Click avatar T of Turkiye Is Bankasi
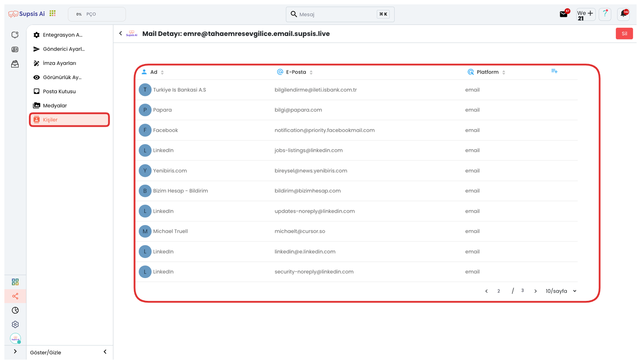 [145, 90]
